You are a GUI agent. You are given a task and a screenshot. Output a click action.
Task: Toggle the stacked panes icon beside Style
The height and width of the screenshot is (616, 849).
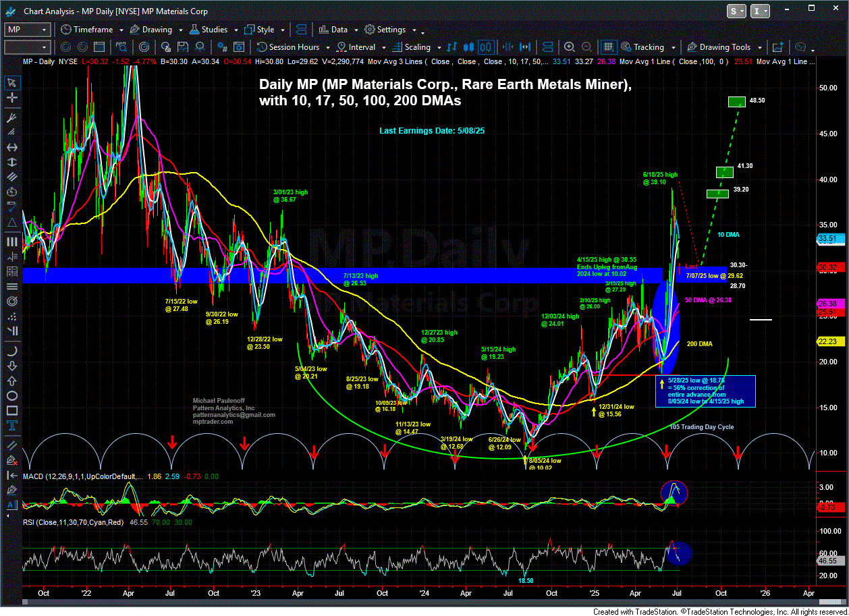(x=301, y=30)
